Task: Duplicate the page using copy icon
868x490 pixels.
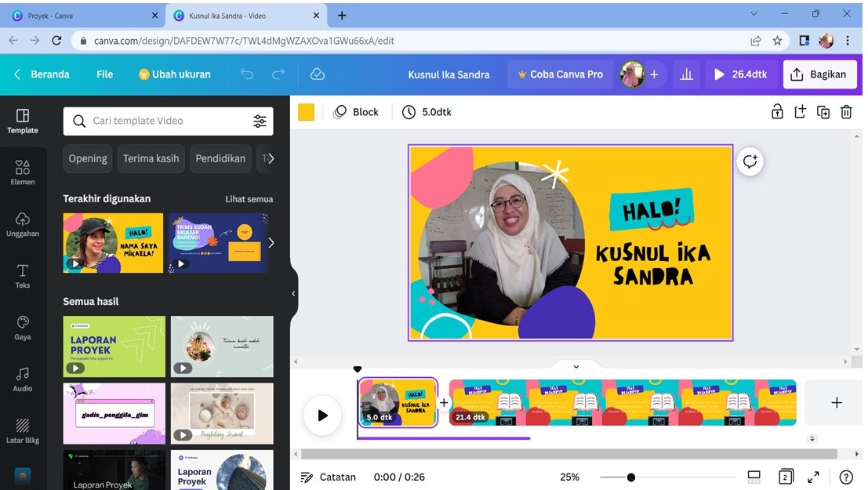Action: point(823,112)
